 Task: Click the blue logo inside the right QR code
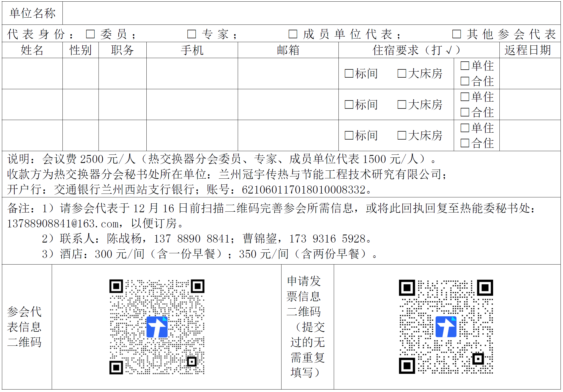pos(446,327)
